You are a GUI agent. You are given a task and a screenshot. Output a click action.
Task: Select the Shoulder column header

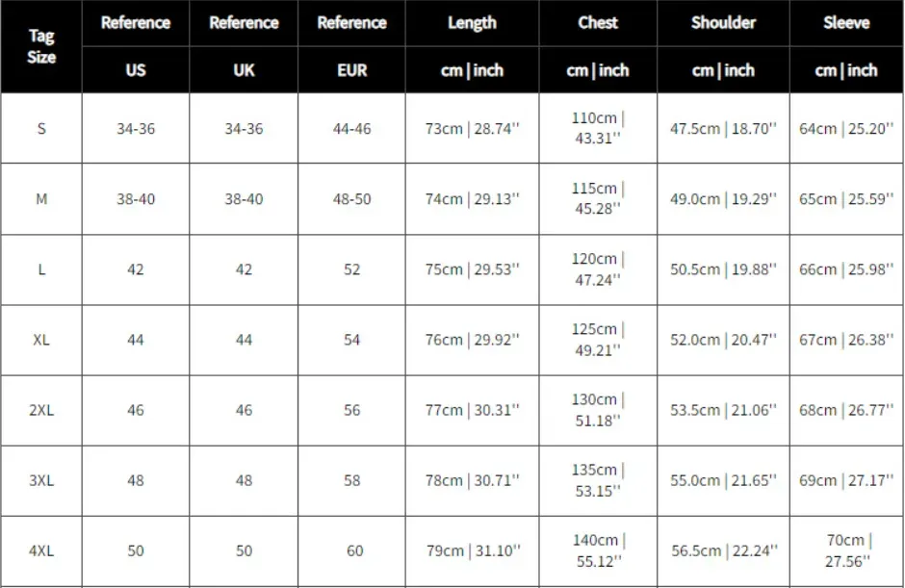[723, 23]
